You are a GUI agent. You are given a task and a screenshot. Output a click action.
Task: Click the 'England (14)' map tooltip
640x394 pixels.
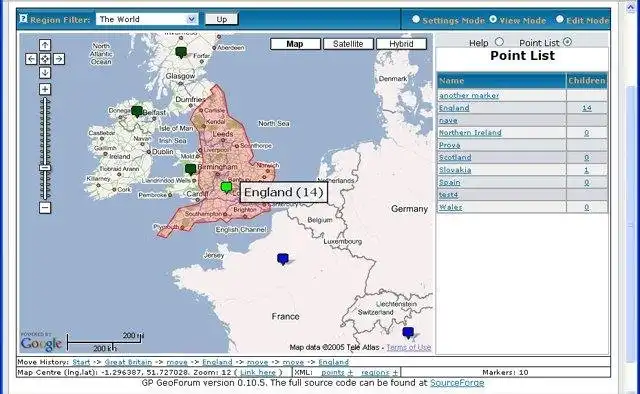coord(284,192)
